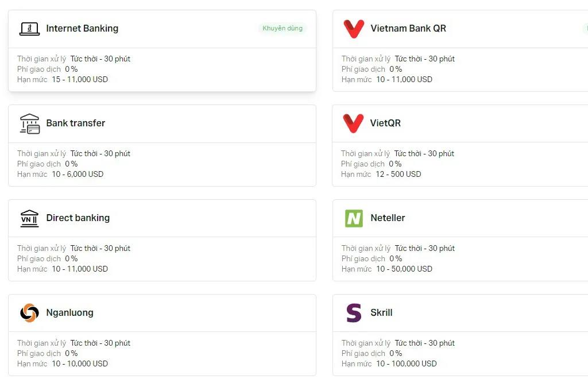588x383 pixels.
Task: Click the green Neteller logo
Action: [354, 218]
